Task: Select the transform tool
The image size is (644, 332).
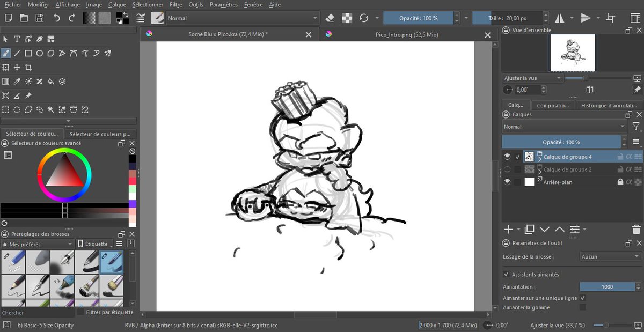Action: [x=6, y=68]
